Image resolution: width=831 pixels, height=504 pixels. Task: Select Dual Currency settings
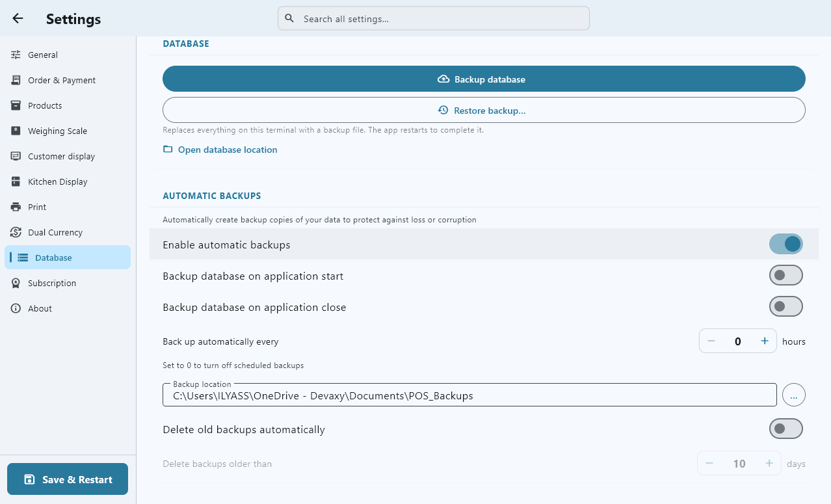[x=68, y=232]
